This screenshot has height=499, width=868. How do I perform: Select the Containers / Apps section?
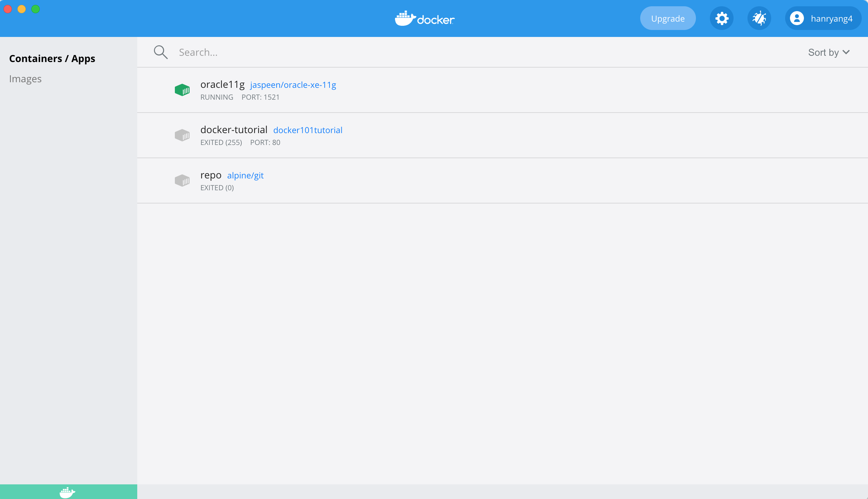coord(52,59)
